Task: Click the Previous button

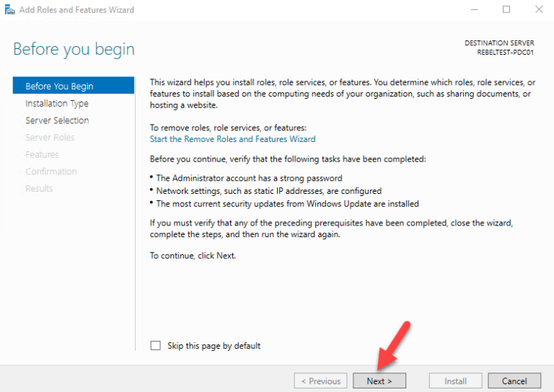Action: coord(320,381)
